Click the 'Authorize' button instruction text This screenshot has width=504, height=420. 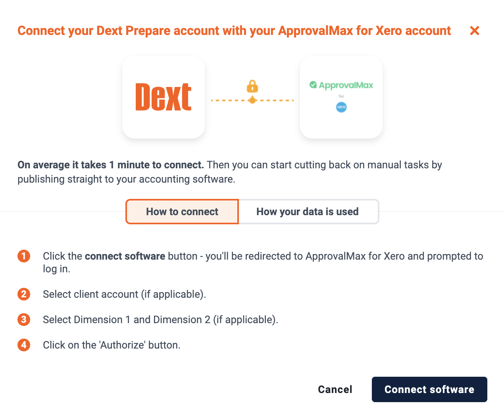coord(112,345)
